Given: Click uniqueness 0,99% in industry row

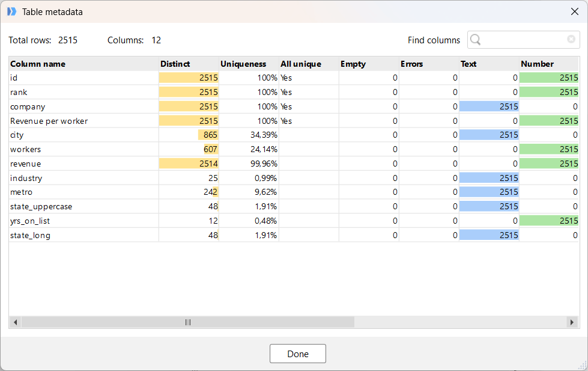Looking at the screenshot, I should click(x=266, y=178).
